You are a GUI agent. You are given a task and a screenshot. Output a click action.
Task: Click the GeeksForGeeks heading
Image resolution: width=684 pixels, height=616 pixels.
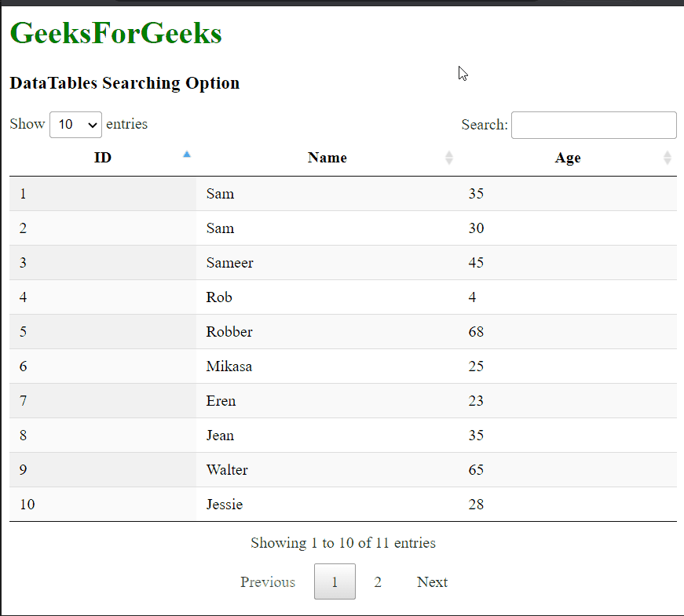115,33
